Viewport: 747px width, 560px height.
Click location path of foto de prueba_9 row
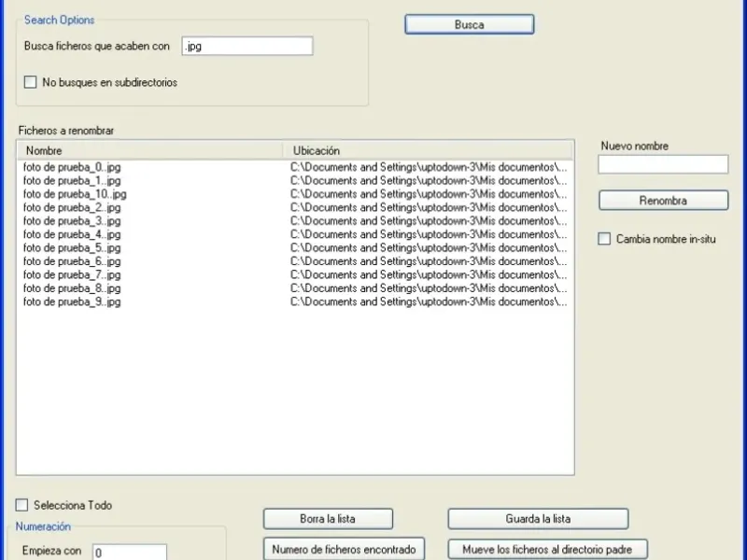pos(429,301)
